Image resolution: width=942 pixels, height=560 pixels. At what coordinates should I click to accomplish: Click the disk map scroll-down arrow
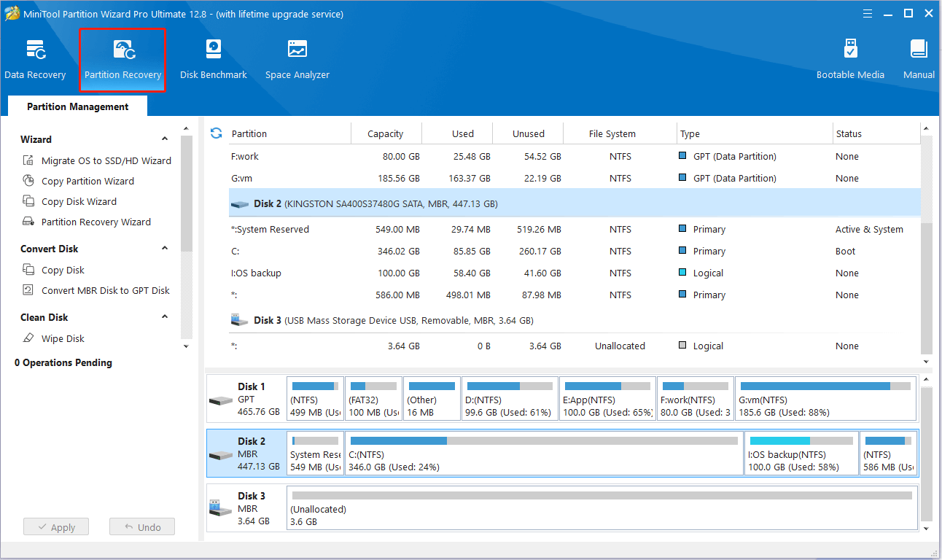927,528
